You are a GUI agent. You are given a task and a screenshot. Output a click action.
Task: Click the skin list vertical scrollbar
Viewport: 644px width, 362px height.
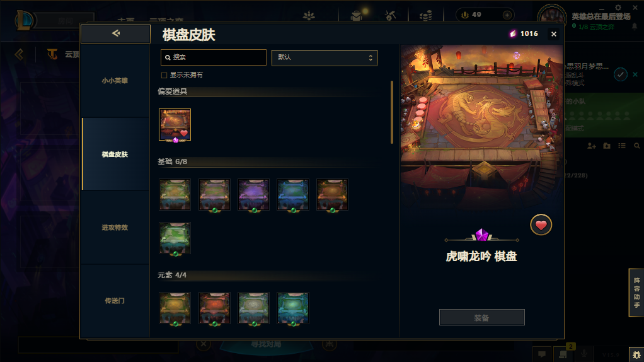pos(392,112)
